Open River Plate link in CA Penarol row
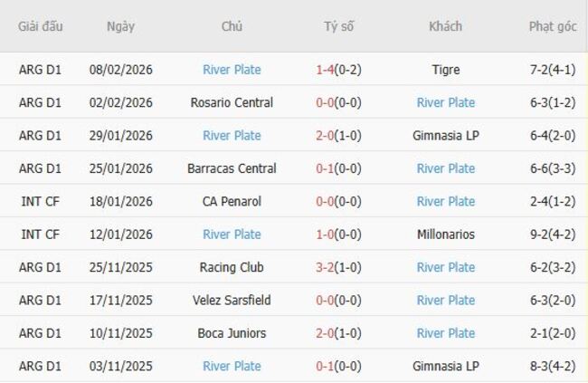The image size is (588, 383). 445,201
